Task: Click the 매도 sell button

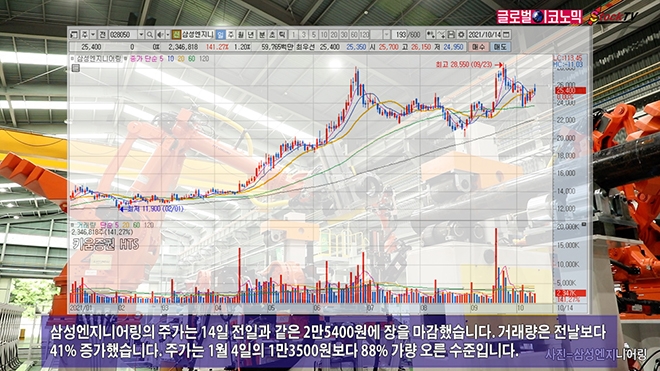Action: tap(500, 47)
